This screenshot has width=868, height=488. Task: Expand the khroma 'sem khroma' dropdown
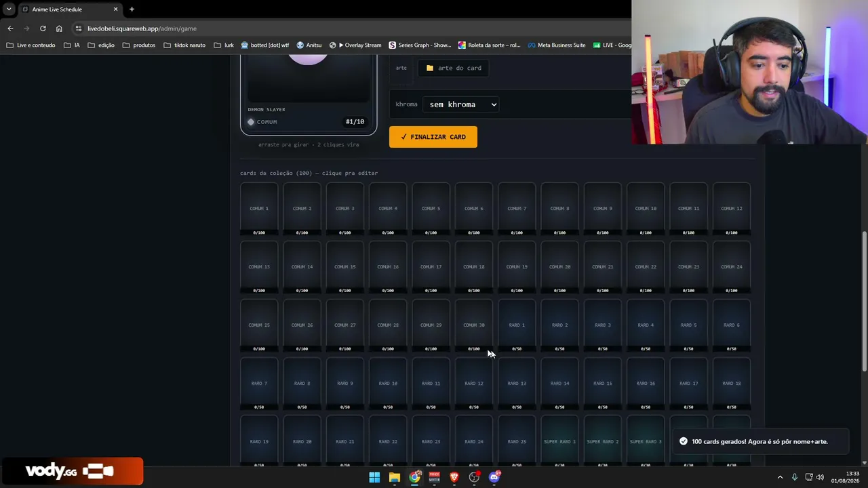pos(460,104)
